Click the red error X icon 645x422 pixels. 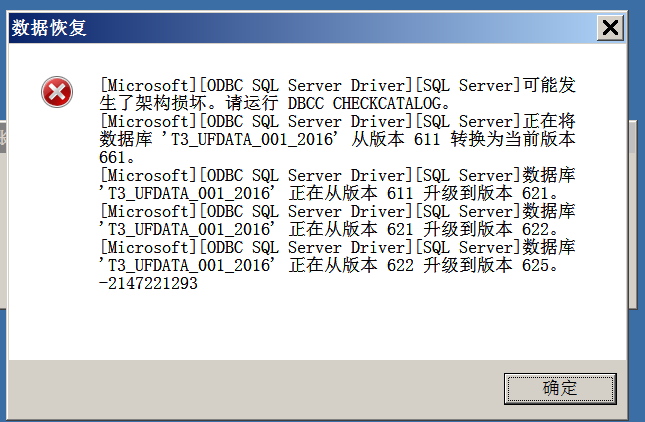(57, 92)
